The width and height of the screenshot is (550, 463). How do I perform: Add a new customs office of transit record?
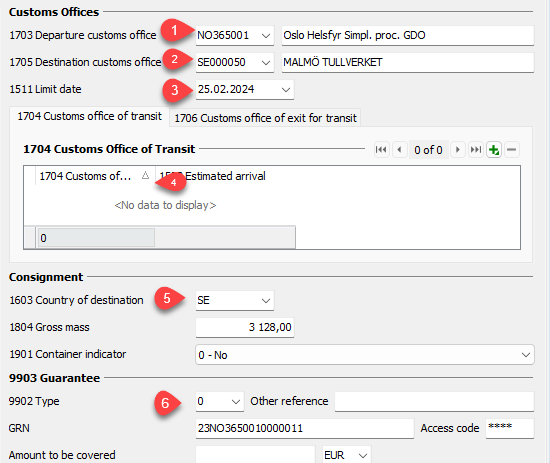494,150
